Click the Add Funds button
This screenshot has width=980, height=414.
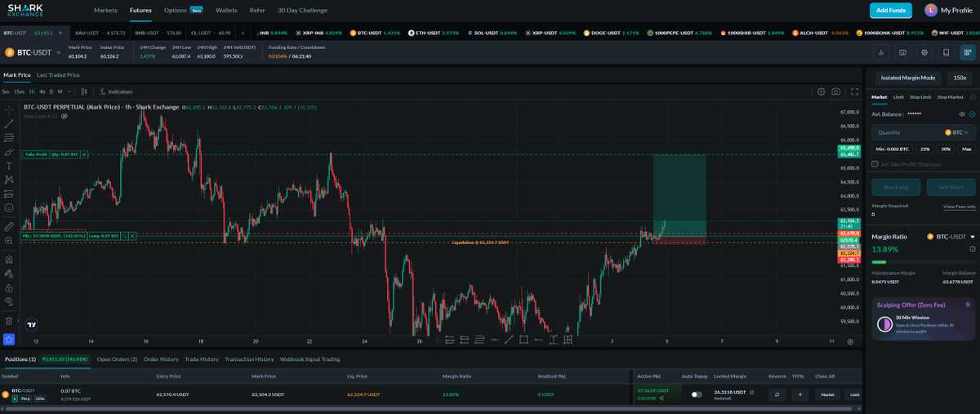[891, 11]
